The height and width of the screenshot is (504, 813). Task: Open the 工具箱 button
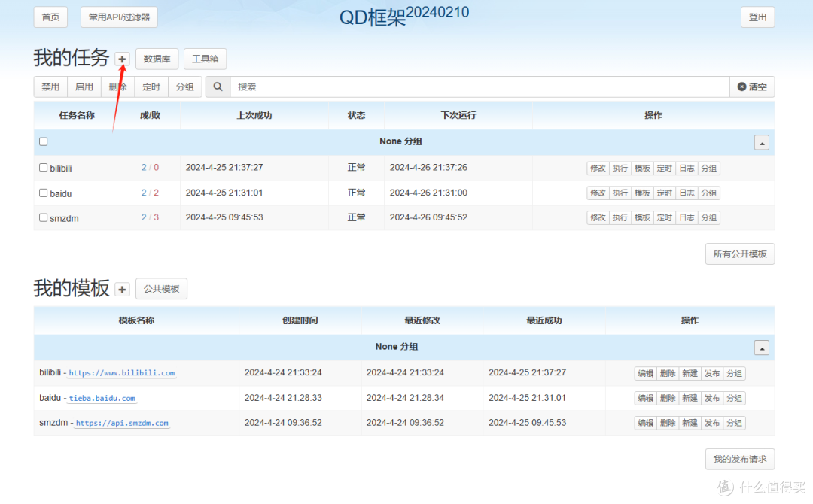206,59
